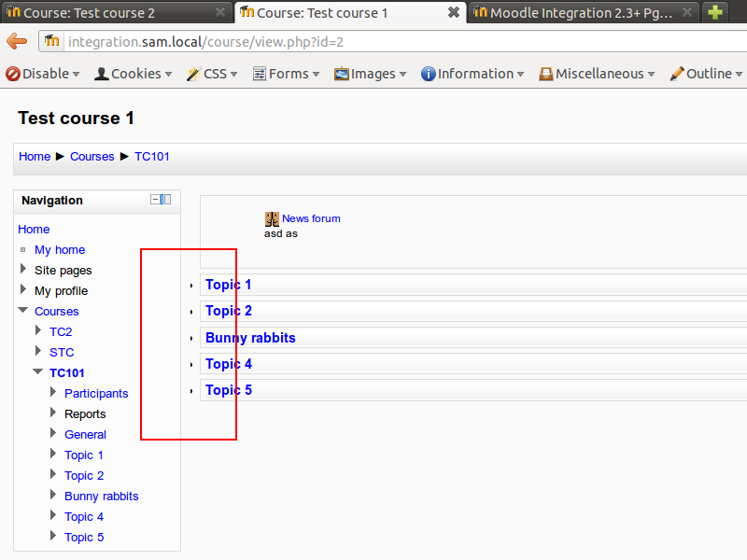Screen dimensions: 747x560
Task: Open the Information toolbar menu
Action: (x=472, y=74)
